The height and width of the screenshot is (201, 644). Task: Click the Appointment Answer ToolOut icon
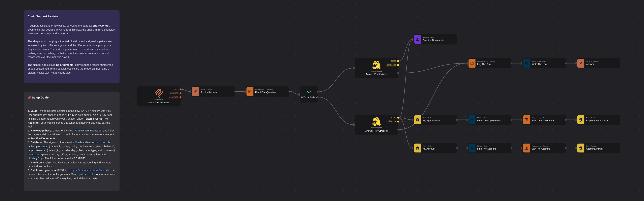pos(581,120)
